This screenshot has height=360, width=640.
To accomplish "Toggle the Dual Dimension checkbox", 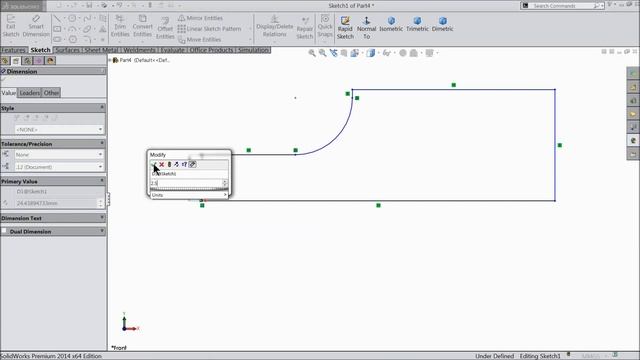I will click(x=4, y=231).
